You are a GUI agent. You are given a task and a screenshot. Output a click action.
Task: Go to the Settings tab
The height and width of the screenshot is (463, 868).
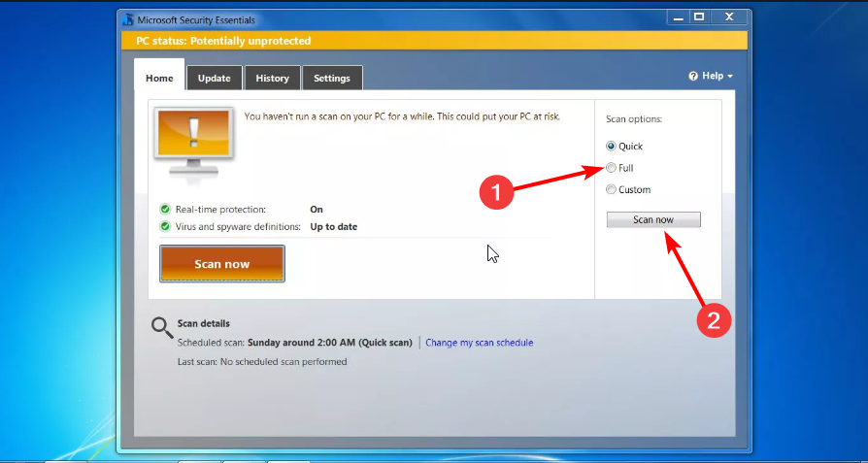(x=332, y=78)
